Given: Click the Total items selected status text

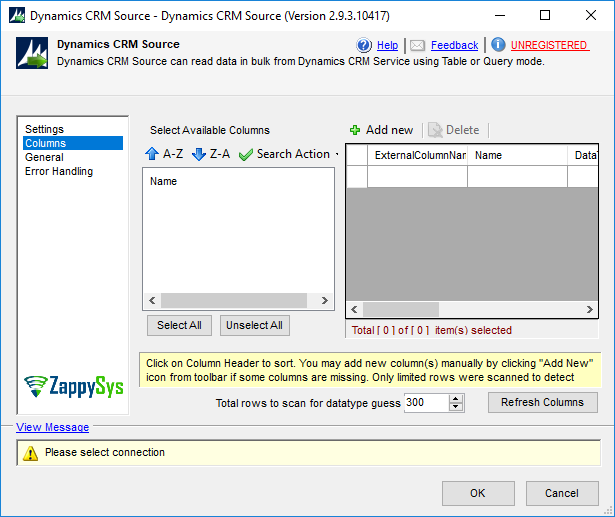Looking at the screenshot, I should [431, 330].
